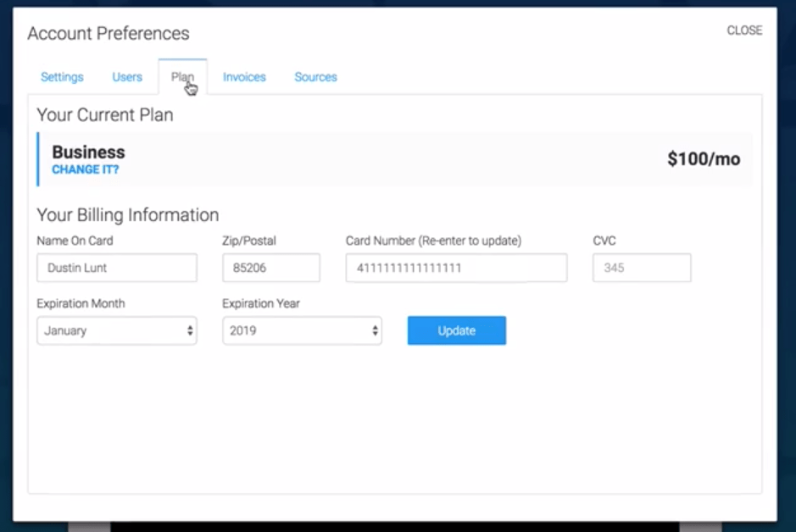Open the Expiration Month dropdown
The image size is (796, 532).
point(117,330)
